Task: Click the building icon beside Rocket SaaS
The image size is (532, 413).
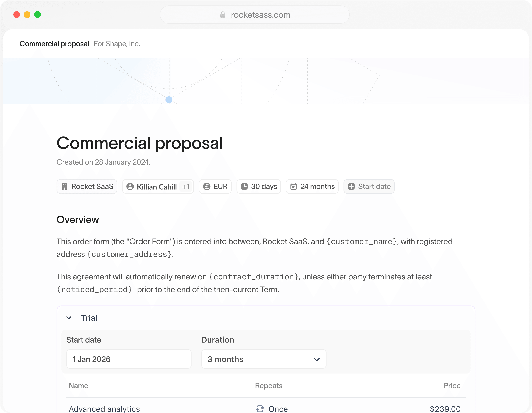Action: pos(64,186)
